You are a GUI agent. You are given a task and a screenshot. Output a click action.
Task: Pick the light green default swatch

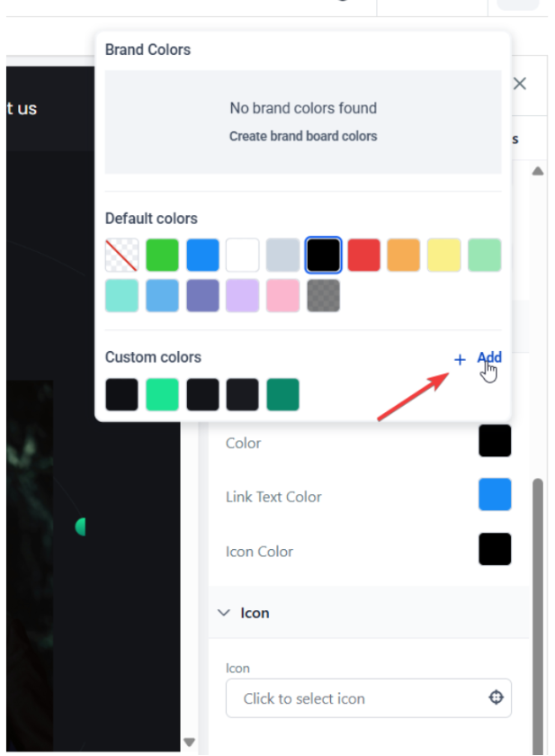484,255
